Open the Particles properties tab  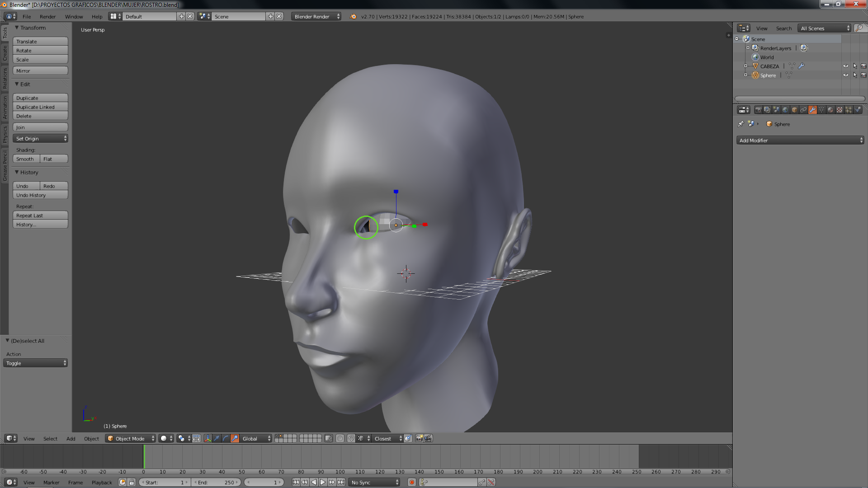(x=849, y=110)
